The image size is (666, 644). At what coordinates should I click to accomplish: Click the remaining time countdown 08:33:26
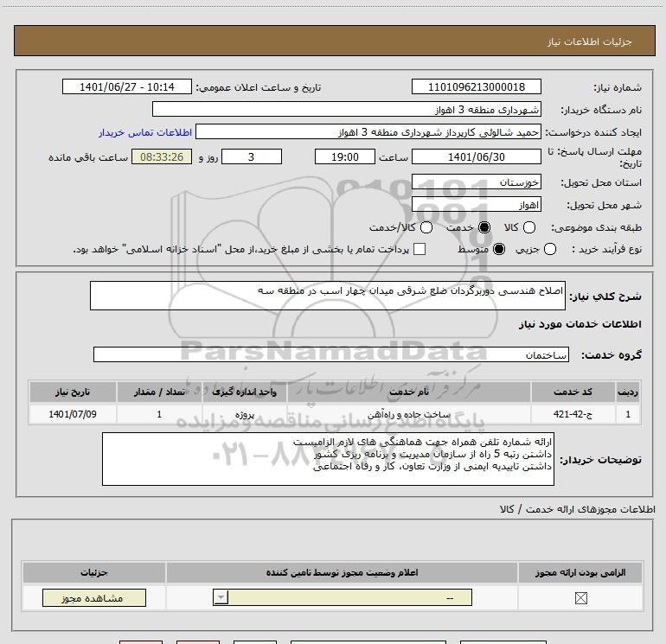point(162,157)
